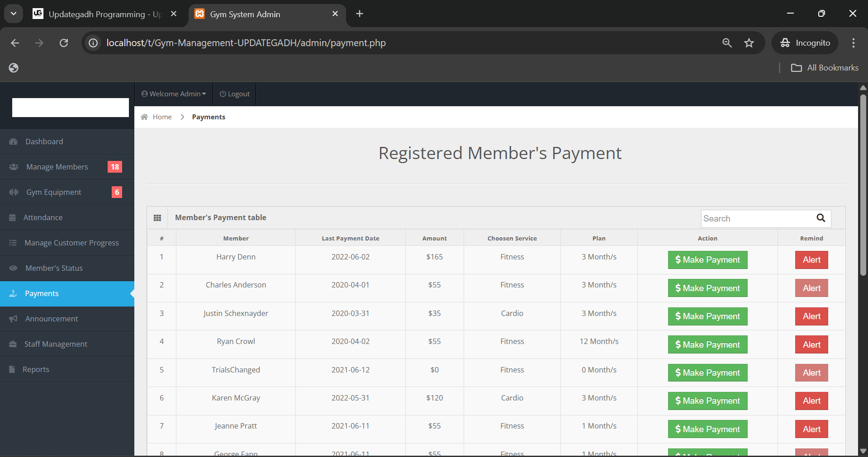Image resolution: width=868 pixels, height=457 pixels.
Task: Make Payment for Ryan Crowl
Action: pyautogui.click(x=707, y=344)
